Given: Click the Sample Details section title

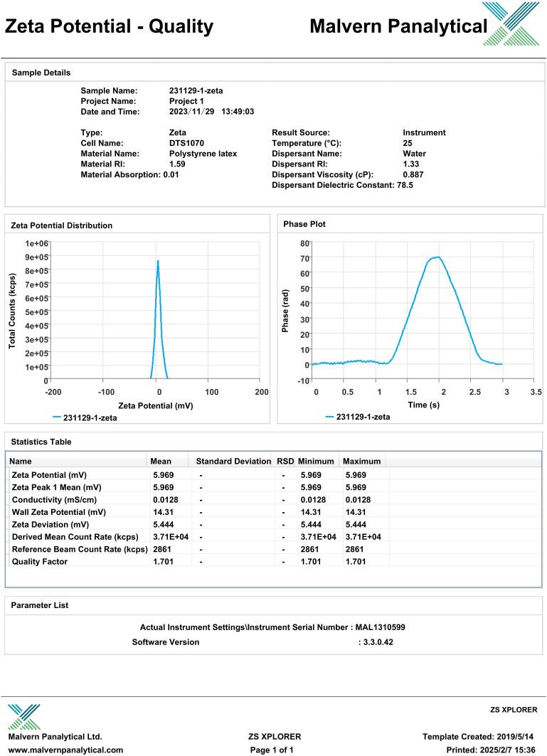Looking at the screenshot, I should (x=41, y=73).
